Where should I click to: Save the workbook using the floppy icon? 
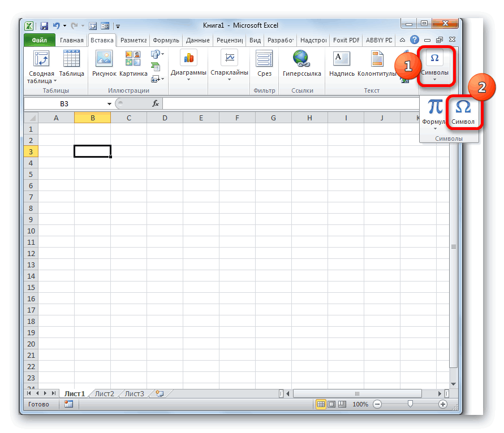point(44,26)
